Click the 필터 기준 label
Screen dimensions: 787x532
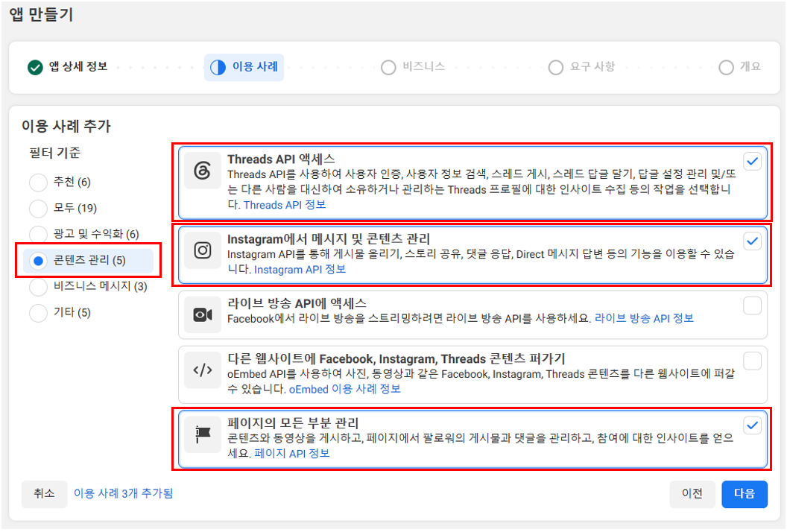(x=54, y=153)
